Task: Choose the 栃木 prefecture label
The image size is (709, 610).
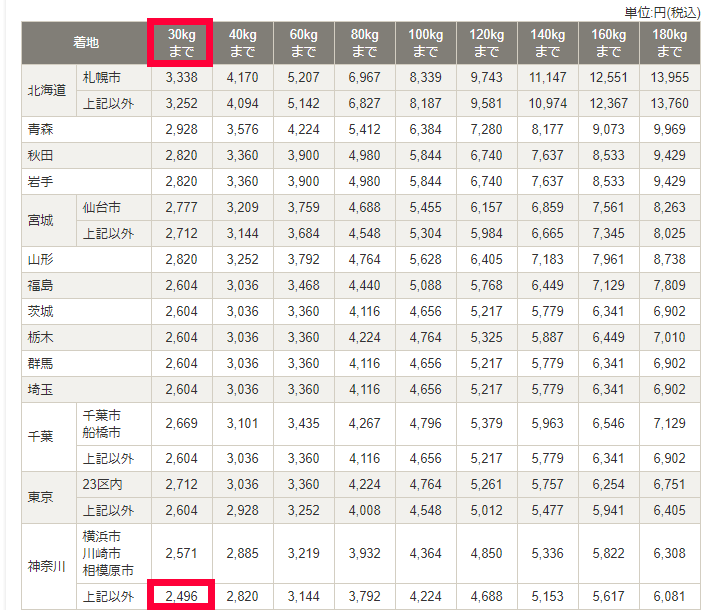Action: tap(41, 337)
